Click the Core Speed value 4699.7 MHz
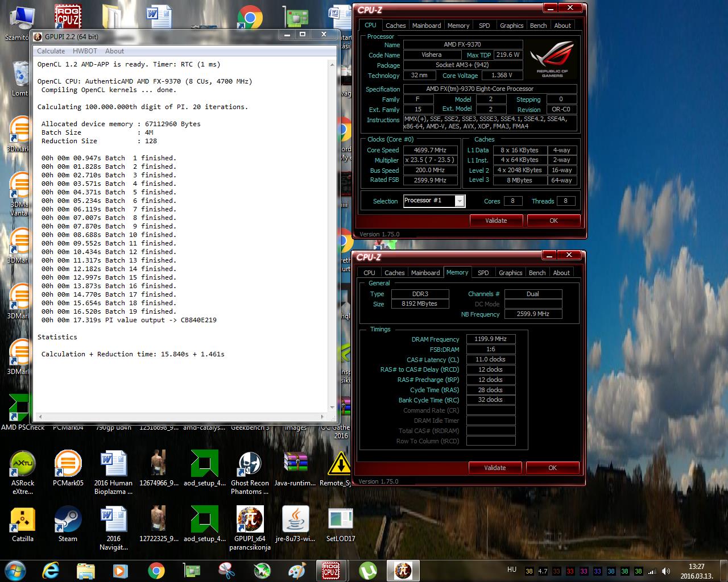Viewport: 728px width, 582px height. [x=430, y=150]
